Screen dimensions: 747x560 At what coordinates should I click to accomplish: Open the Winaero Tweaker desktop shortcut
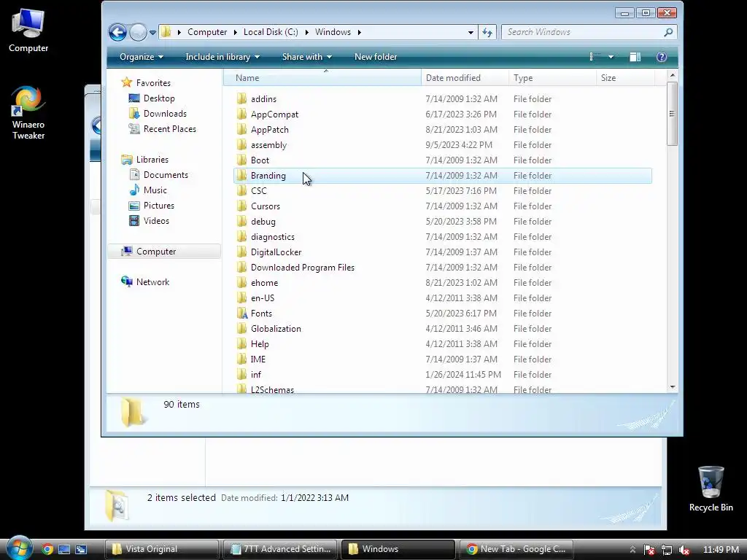point(28,113)
